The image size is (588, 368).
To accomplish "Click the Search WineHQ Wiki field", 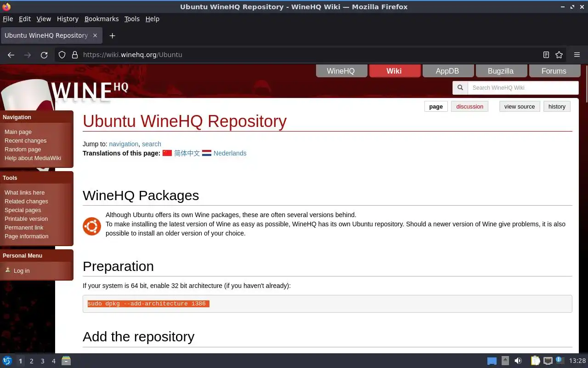I will [x=523, y=88].
